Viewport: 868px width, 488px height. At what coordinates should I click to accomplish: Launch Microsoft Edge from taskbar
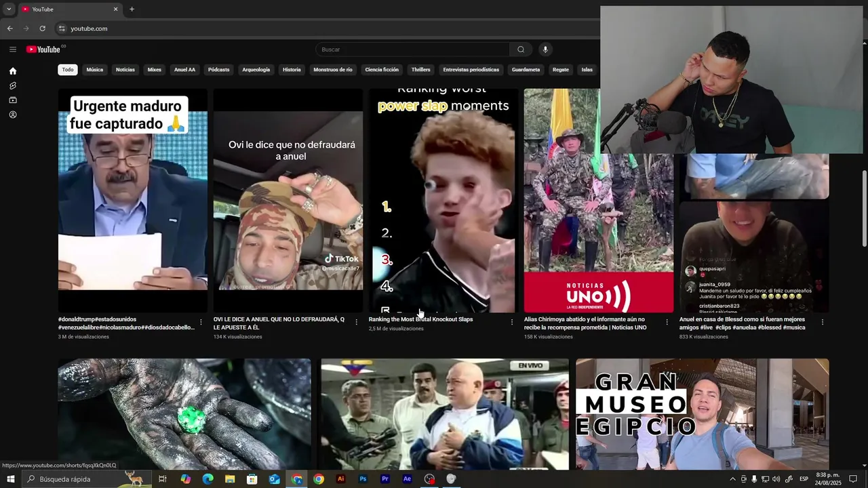pyautogui.click(x=208, y=479)
